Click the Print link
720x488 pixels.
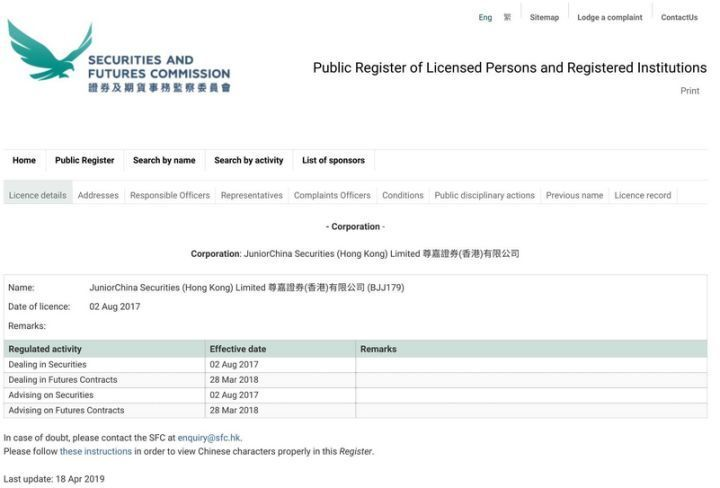point(690,91)
